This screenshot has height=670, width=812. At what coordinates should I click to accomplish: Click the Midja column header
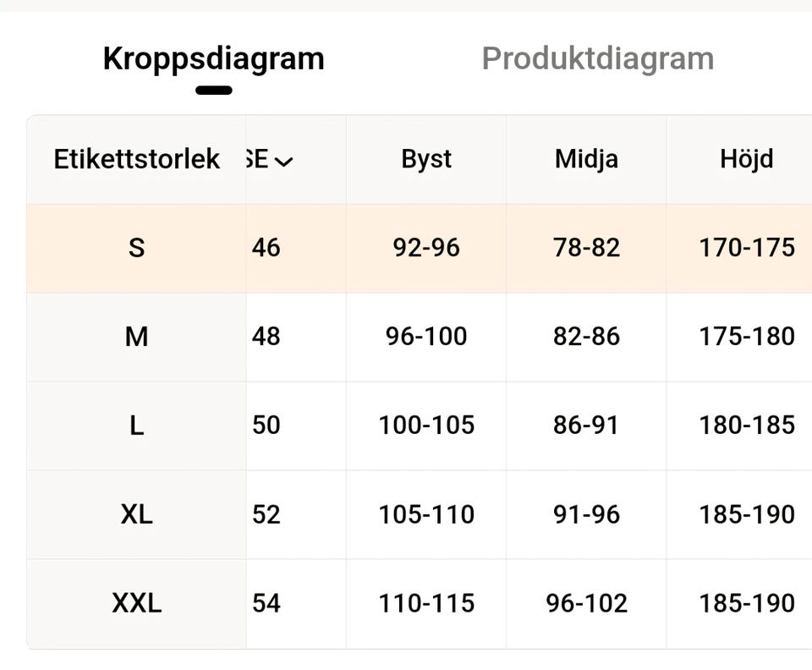pos(586,159)
